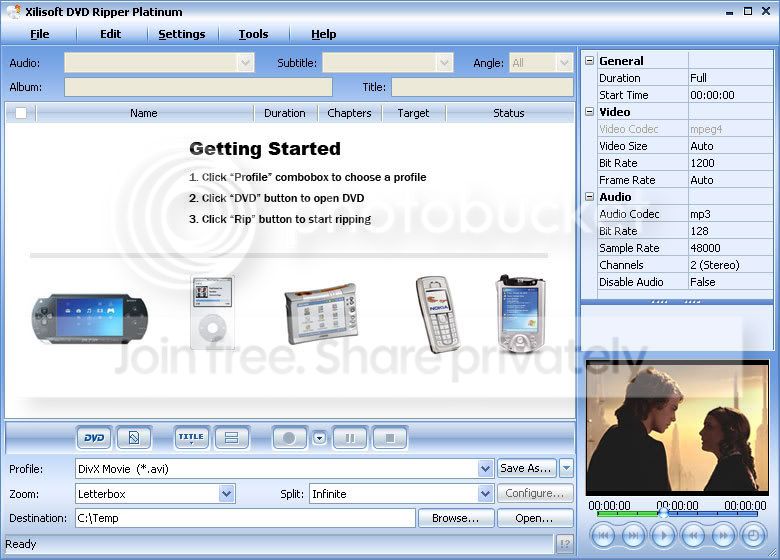
Task: Collapse the General property group
Action: click(x=589, y=61)
